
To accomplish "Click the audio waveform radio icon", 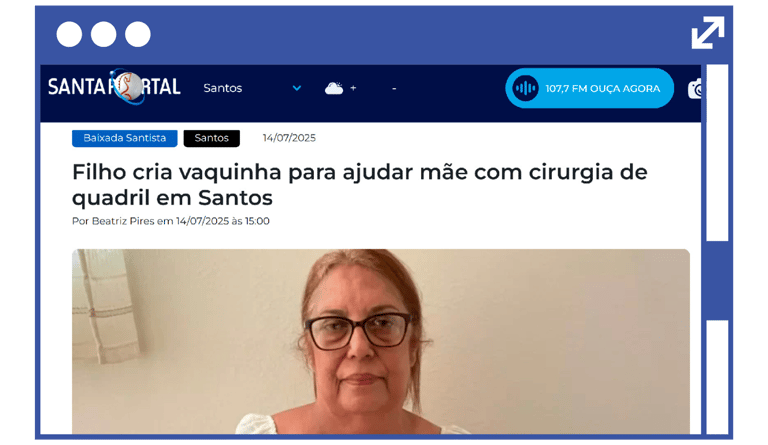I will [x=525, y=88].
